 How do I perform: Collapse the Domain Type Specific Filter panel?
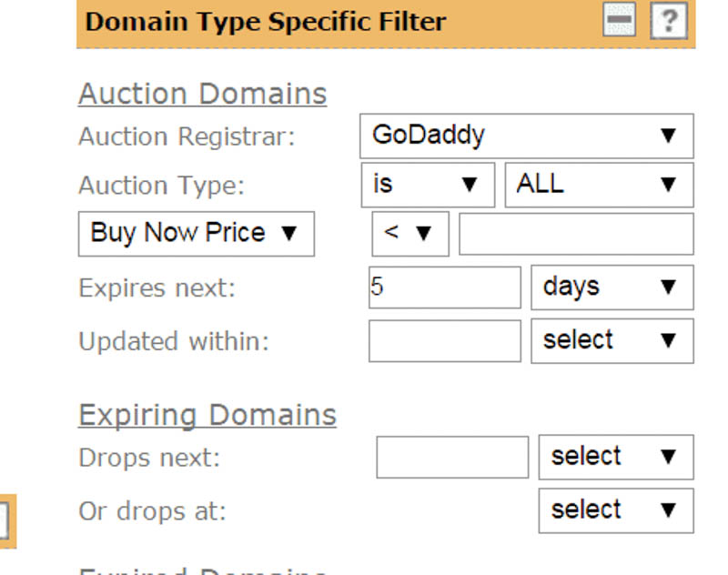tap(620, 22)
